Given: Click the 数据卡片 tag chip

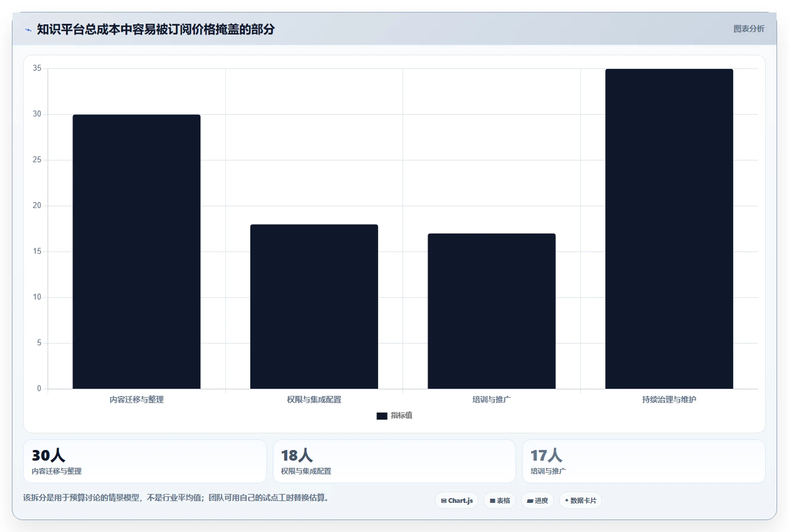Looking at the screenshot, I should (580, 500).
